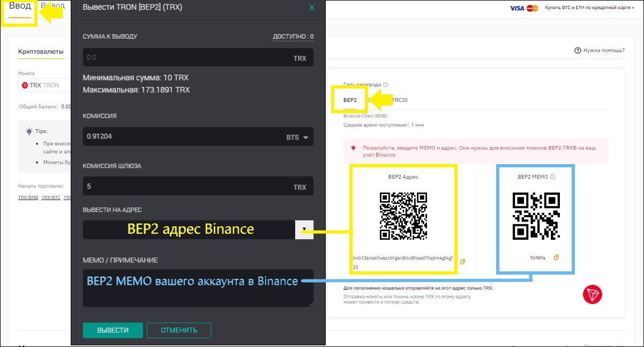Click the Среднее время поступления: 1 мин text
The height and width of the screenshot is (347, 644).
coord(384,124)
